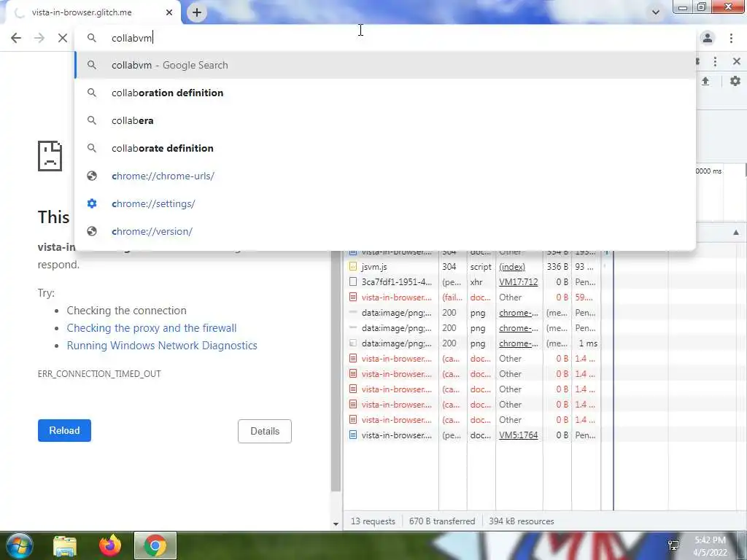Open the (index) initiator link
Screen dimensions: 747x560
pyautogui.click(x=512, y=267)
